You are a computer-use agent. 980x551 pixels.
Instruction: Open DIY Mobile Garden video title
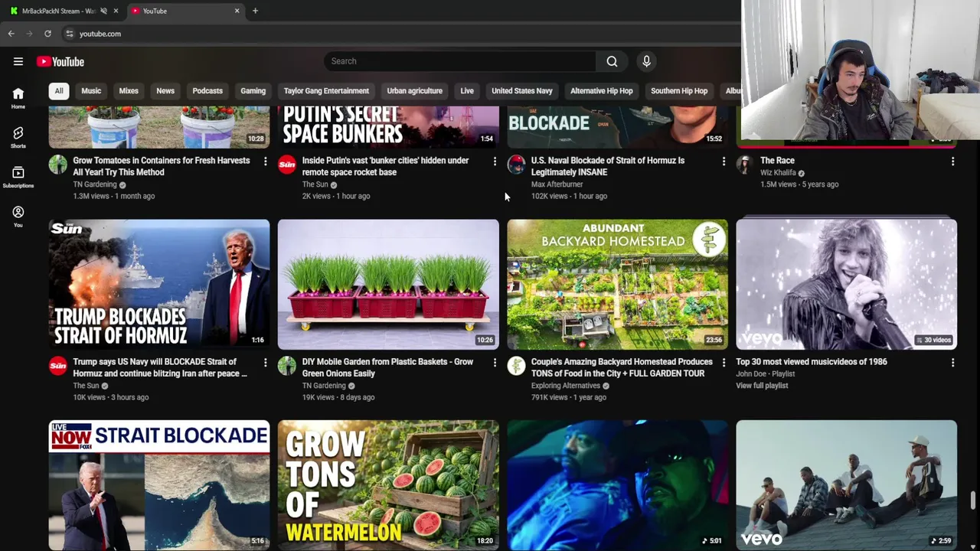coord(387,367)
